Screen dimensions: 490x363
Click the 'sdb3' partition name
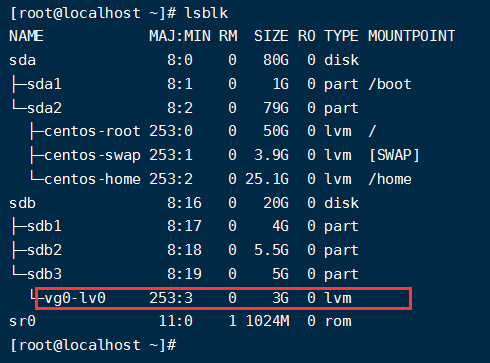click(x=44, y=274)
